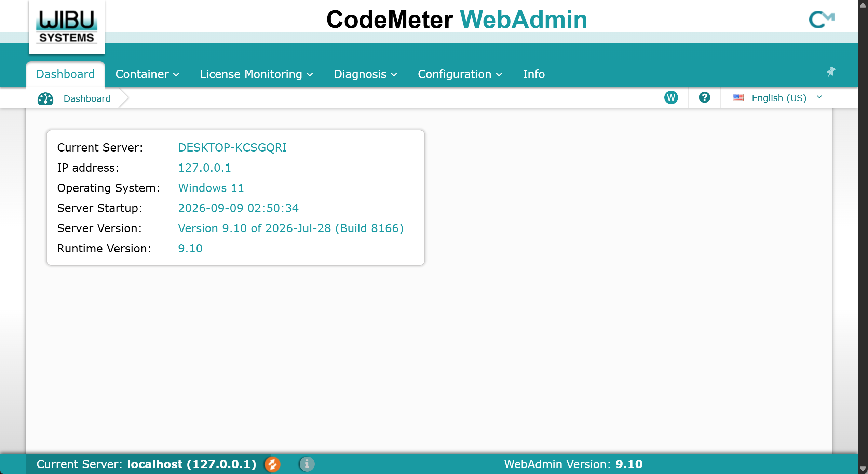Image resolution: width=868 pixels, height=474 pixels.
Task: Click the Version 9.10 Build 8166 text
Action: (291, 228)
